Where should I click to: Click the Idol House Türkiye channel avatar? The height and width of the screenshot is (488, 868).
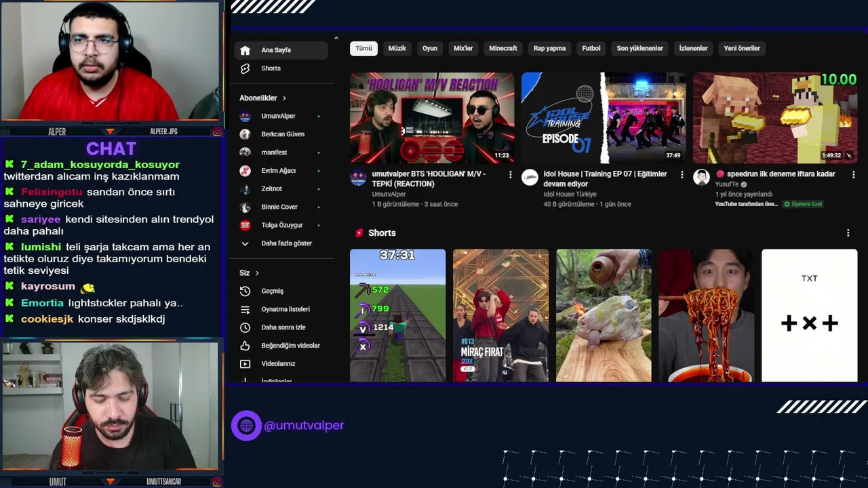pyautogui.click(x=530, y=178)
